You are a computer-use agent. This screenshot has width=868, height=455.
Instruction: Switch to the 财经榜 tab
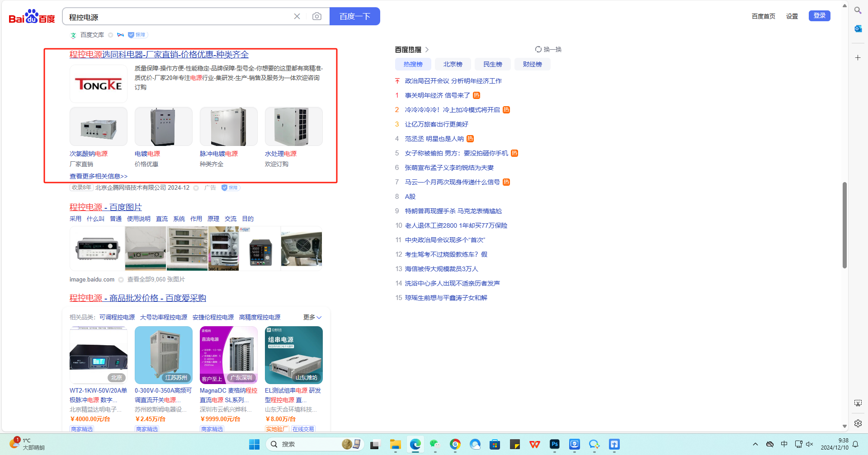point(533,64)
